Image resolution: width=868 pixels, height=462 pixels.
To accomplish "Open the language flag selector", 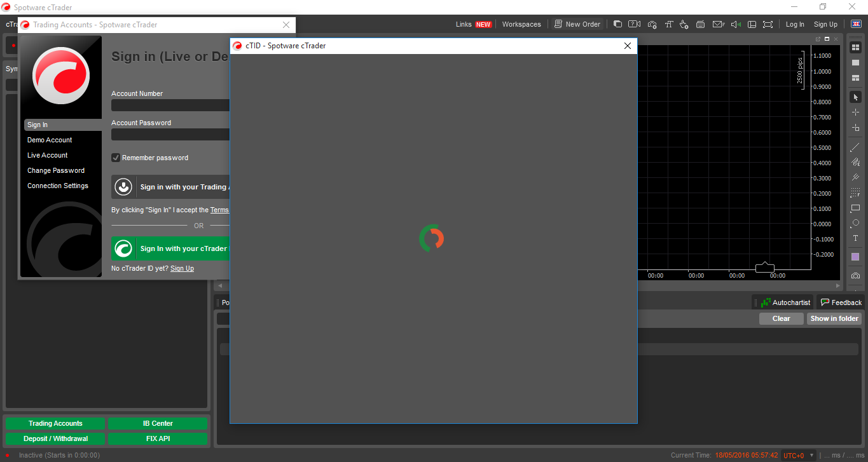I will pos(856,24).
